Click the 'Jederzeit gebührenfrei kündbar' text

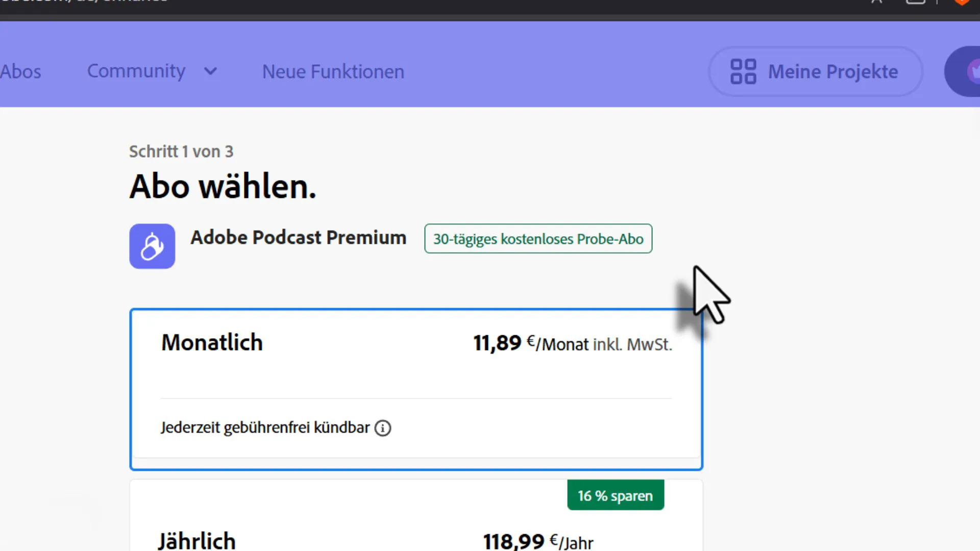pyautogui.click(x=265, y=428)
